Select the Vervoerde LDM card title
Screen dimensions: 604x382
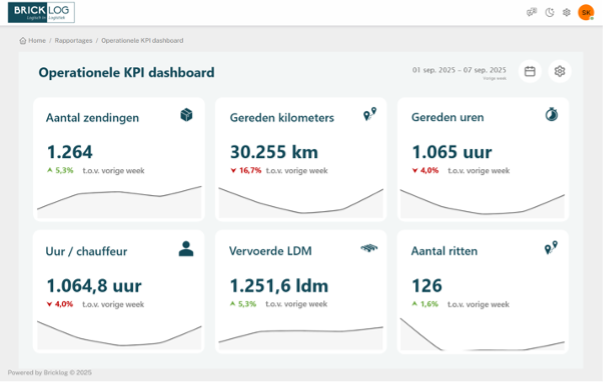click(270, 251)
